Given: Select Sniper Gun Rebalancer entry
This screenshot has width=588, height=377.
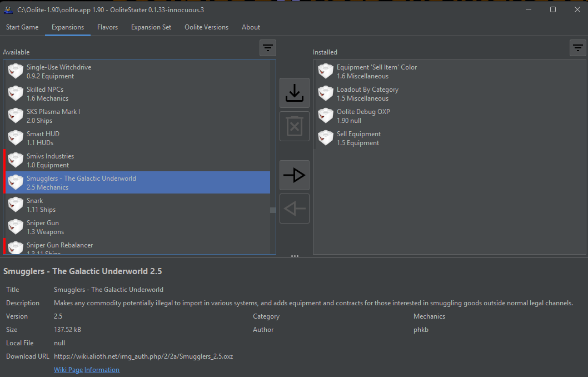Looking at the screenshot, I should (137, 246).
